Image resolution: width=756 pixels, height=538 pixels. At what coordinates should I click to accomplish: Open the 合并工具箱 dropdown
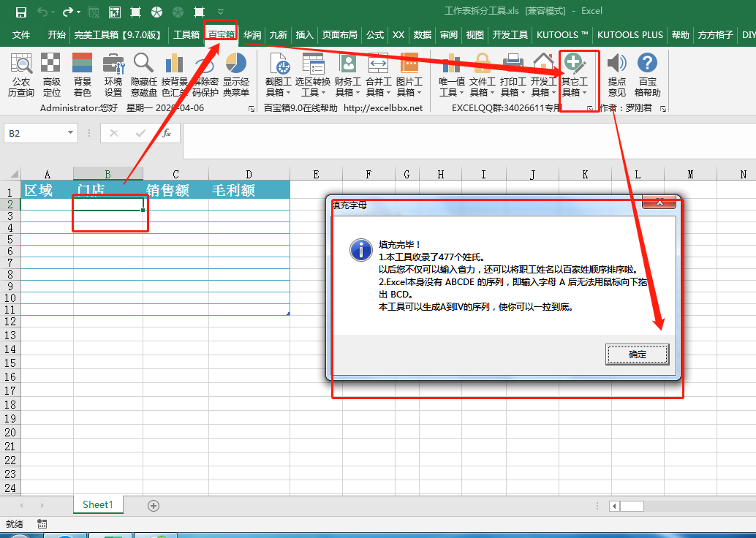coord(379,75)
